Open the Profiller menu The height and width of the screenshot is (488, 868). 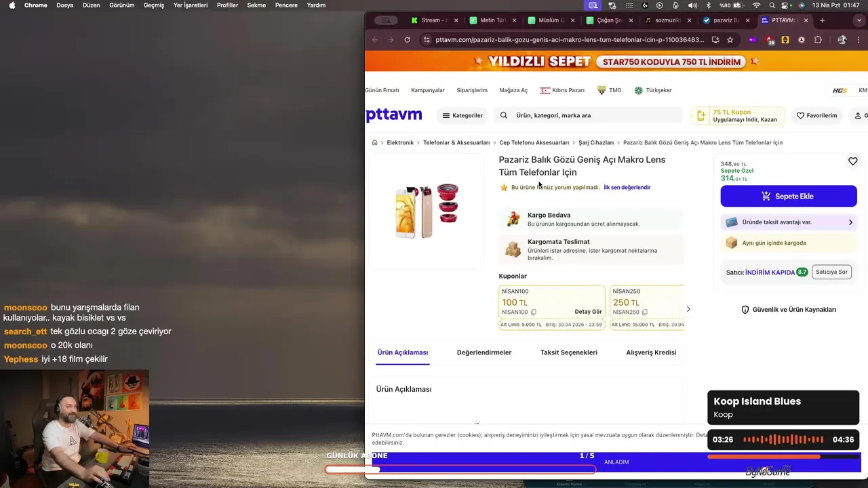coord(227,5)
